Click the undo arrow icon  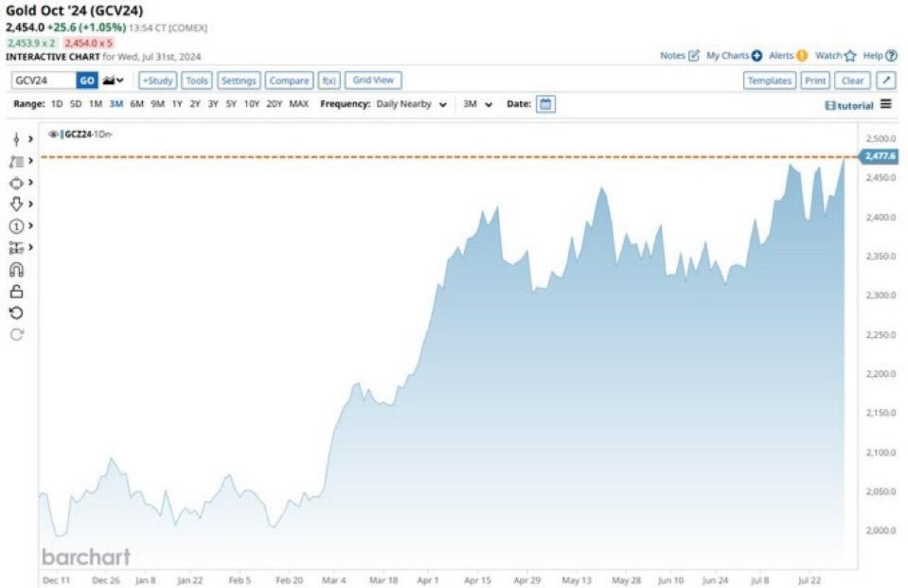click(17, 313)
